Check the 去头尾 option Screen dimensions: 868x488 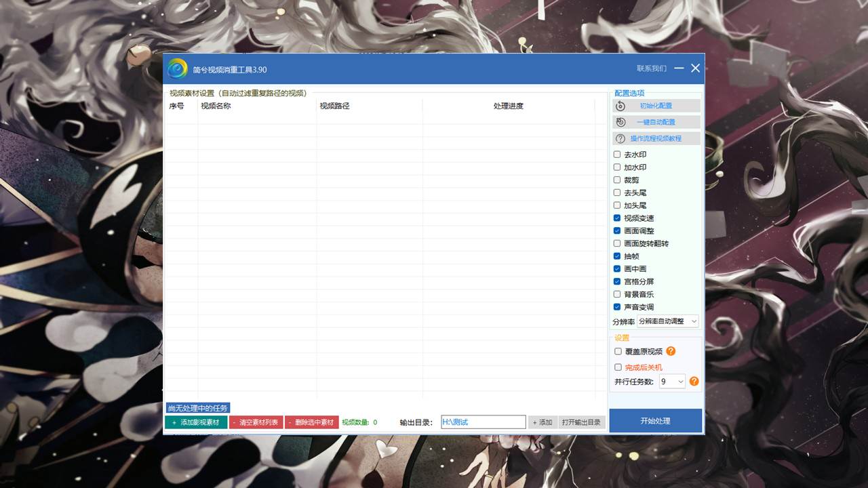point(617,192)
